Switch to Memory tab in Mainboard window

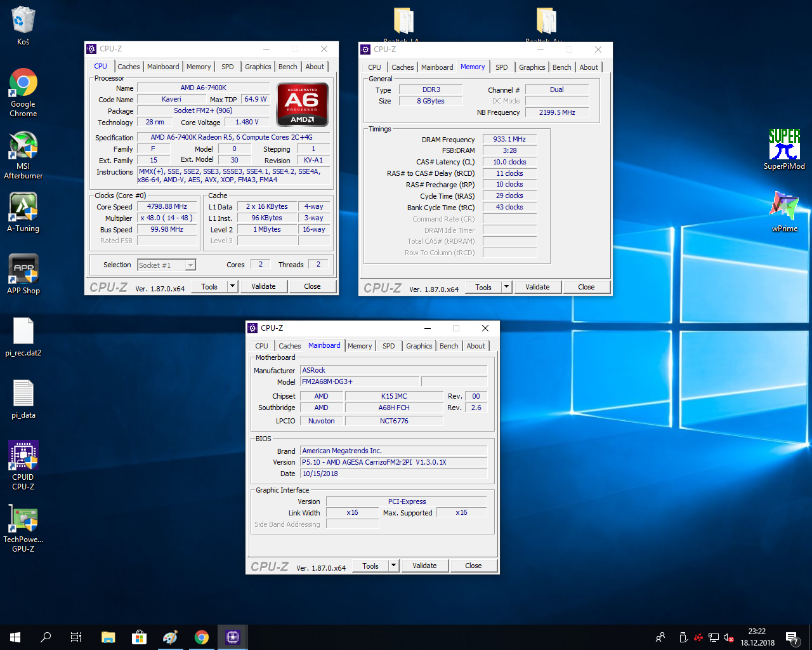(360, 346)
